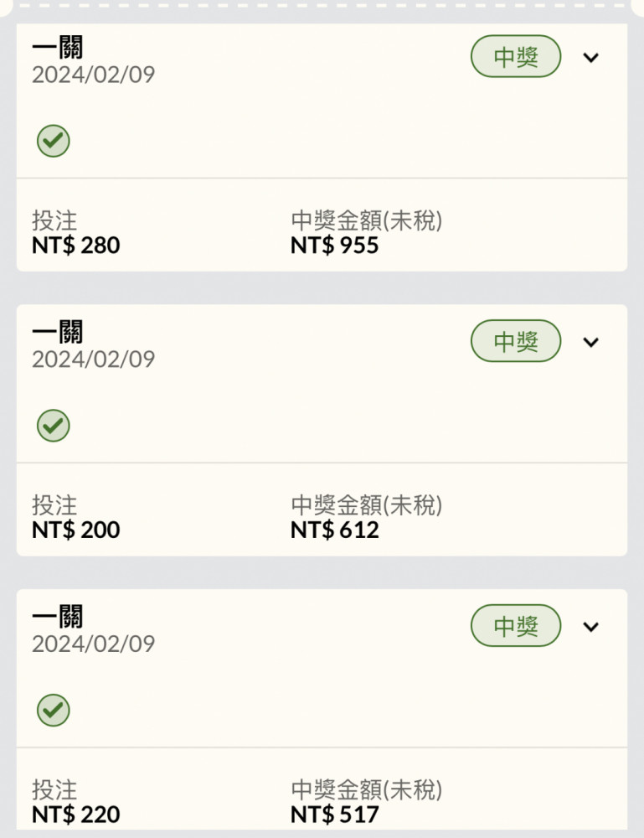
Task: Select the 一關 title of the first ticket
Action: 58,47
